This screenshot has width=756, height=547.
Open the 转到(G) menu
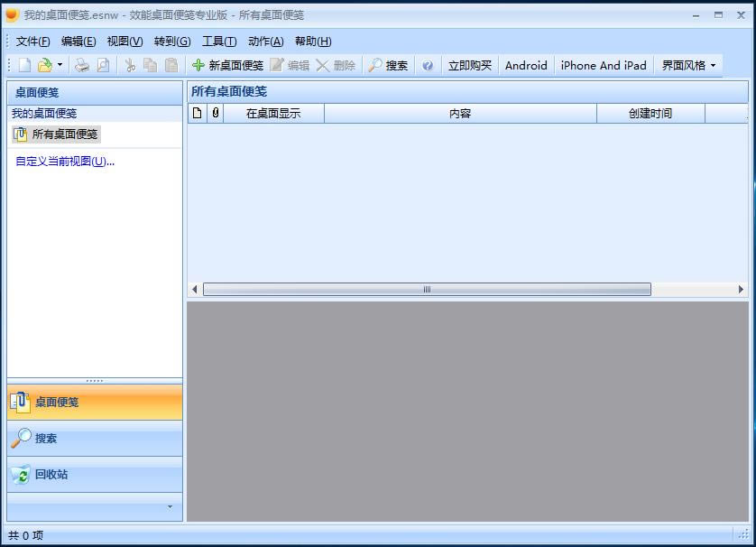tap(172, 42)
